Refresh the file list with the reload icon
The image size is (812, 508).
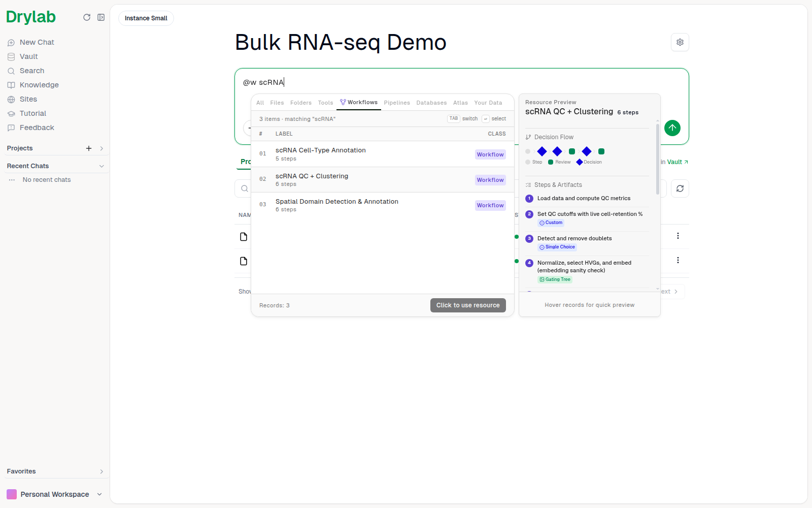click(x=680, y=188)
